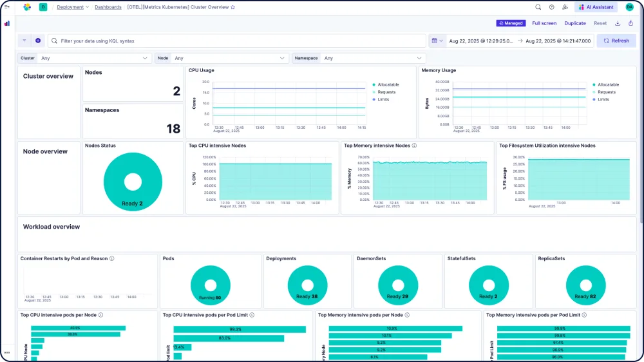This screenshot has width=644, height=362.
Task: Open the filter options menu icon
Action: 24,41
